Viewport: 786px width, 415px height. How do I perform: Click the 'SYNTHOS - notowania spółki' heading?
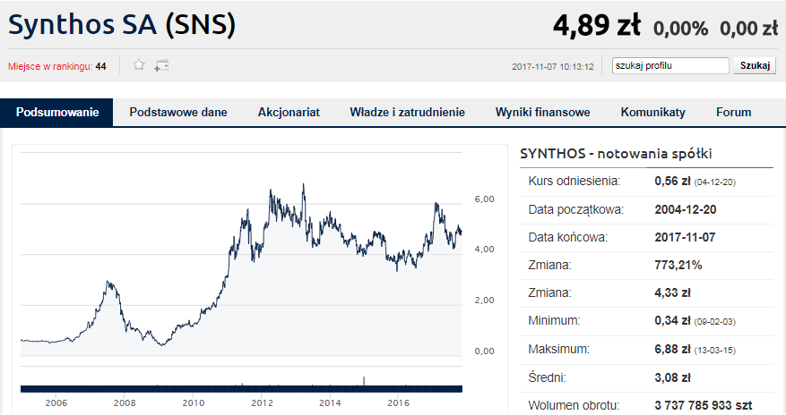(x=616, y=153)
